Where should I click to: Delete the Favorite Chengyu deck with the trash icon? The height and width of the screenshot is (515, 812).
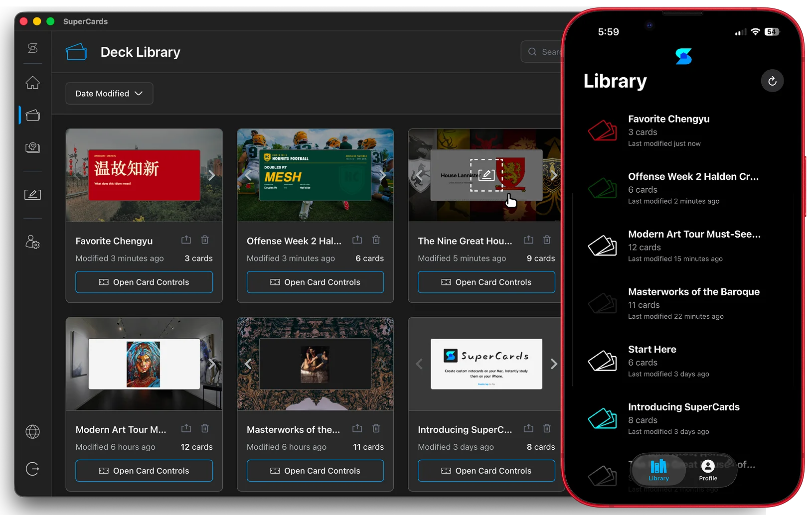coord(205,240)
